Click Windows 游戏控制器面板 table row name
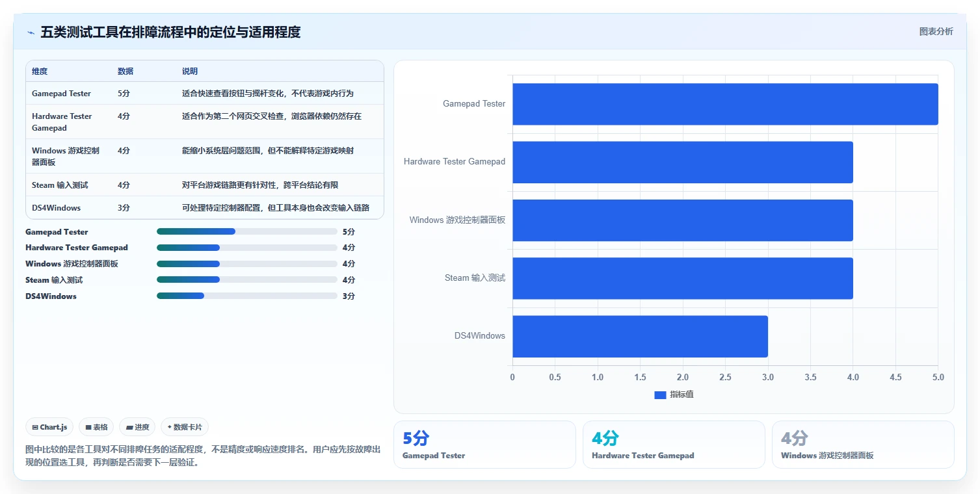980x494 pixels. click(x=66, y=156)
